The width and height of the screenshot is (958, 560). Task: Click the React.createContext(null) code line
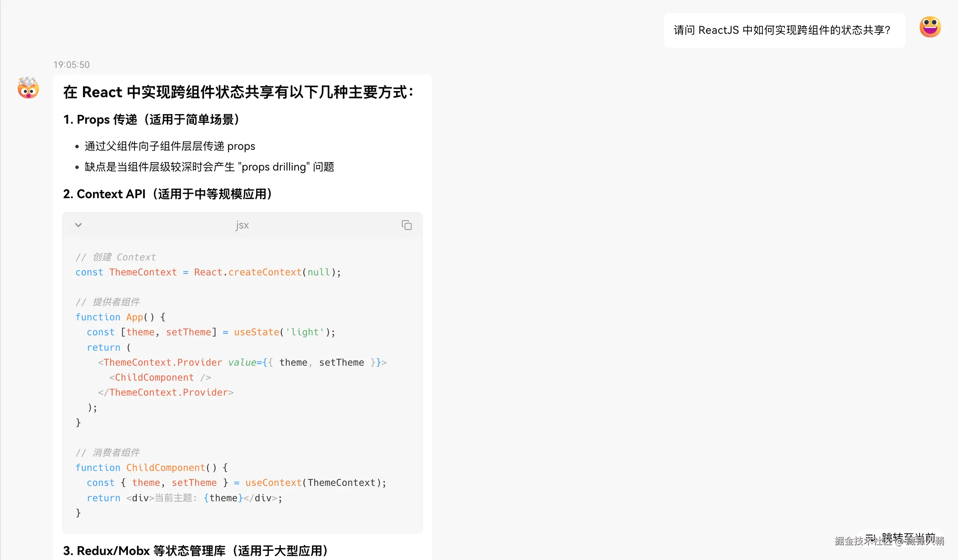208,272
